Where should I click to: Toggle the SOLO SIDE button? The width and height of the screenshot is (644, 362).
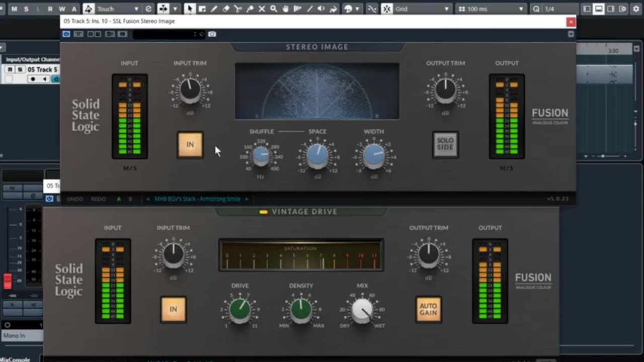(445, 144)
